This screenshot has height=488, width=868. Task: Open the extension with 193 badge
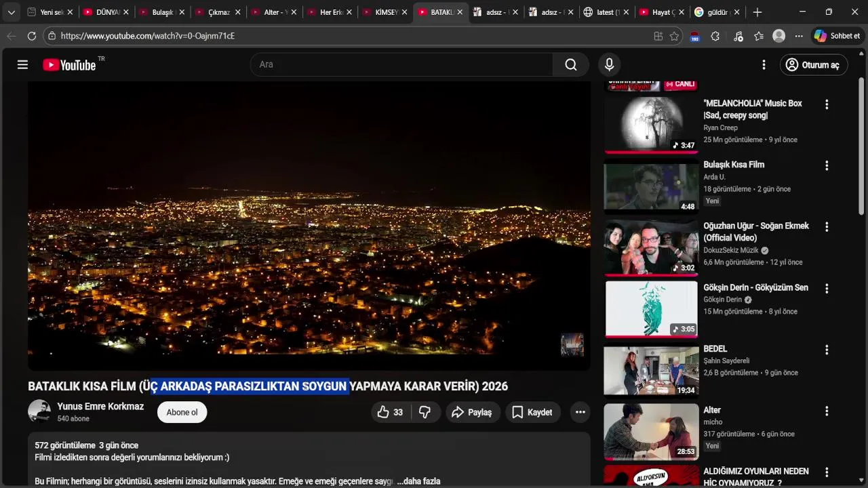click(x=694, y=37)
